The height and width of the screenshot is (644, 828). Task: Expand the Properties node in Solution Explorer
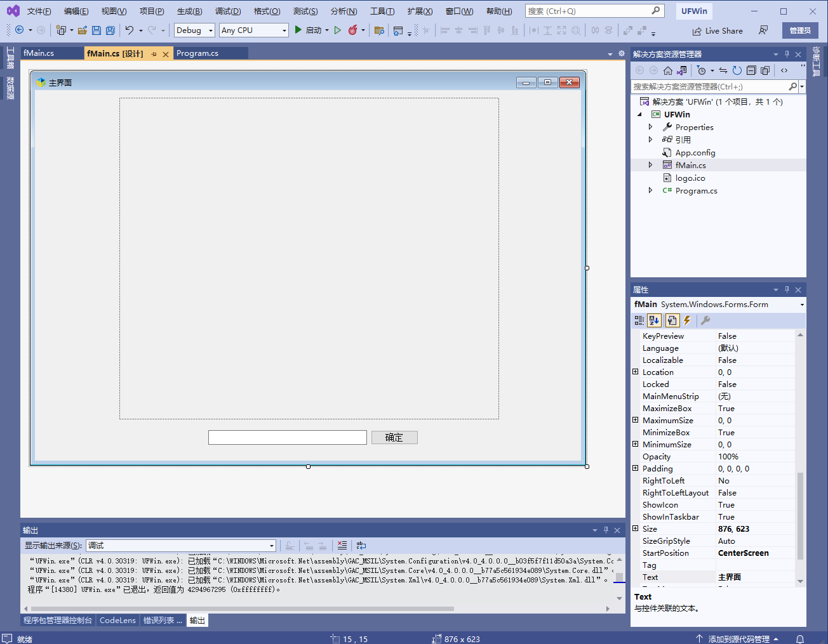650,127
